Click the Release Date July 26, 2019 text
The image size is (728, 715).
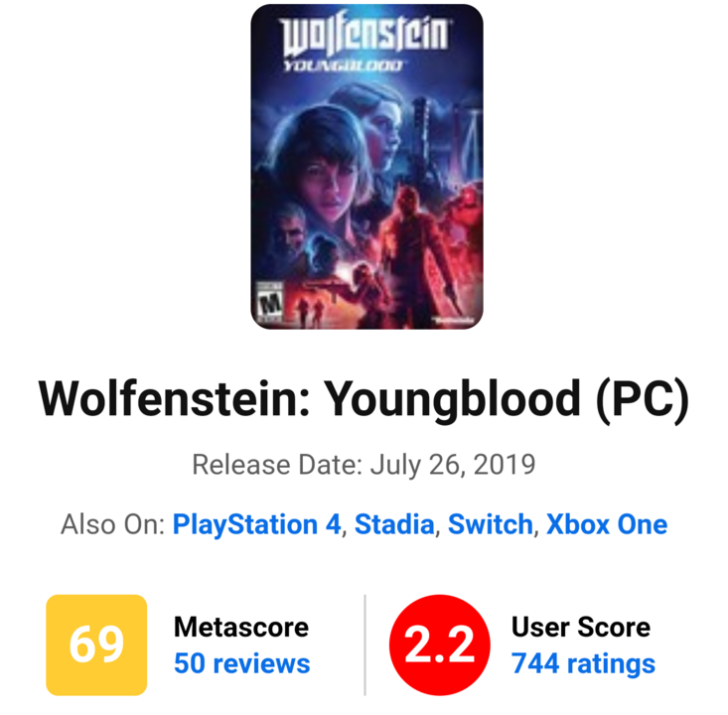(364, 465)
